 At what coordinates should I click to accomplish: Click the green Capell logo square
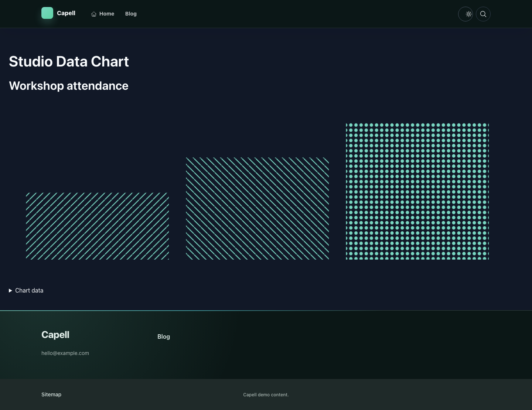pos(47,13)
